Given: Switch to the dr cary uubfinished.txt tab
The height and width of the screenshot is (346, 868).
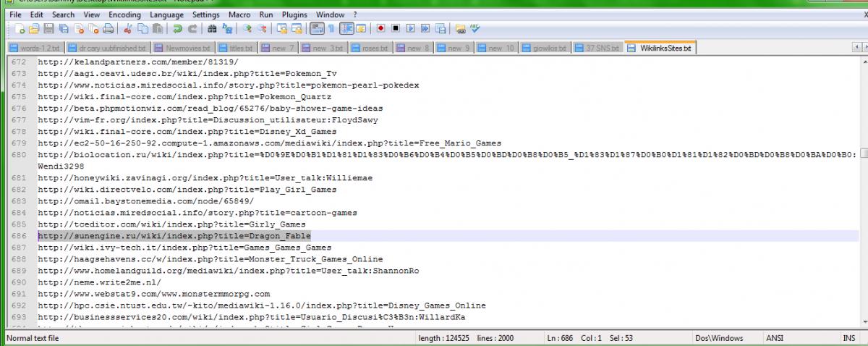Looking at the screenshot, I should point(109,48).
